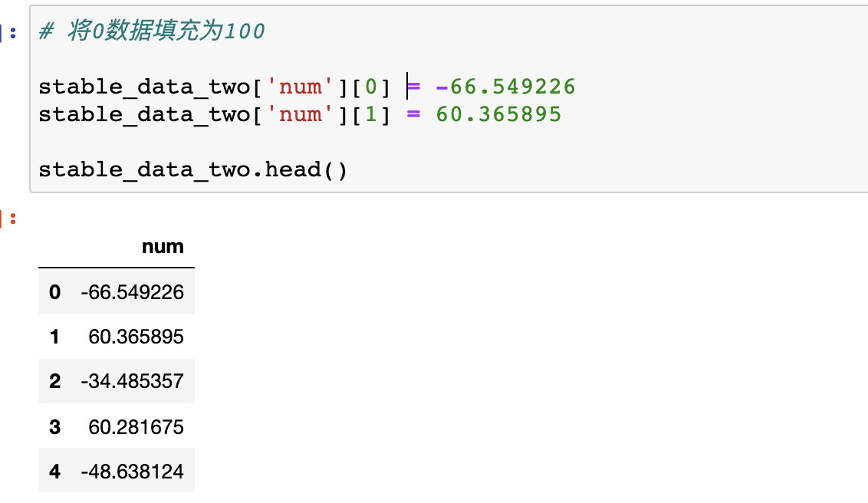Click row index 0 in output table
This screenshot has width=868, height=503.
click(x=54, y=292)
